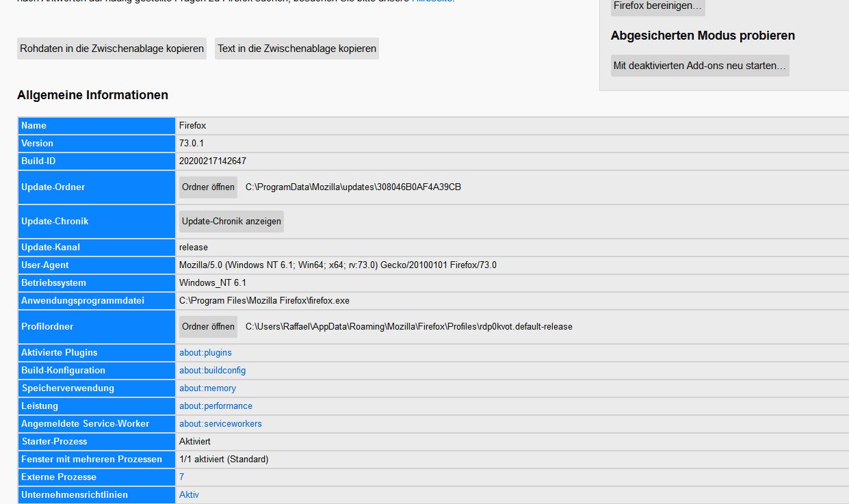Click the profile path ending 'rdp0kvot.default-release'
This screenshot has width=849, height=504.
pyautogui.click(x=409, y=326)
